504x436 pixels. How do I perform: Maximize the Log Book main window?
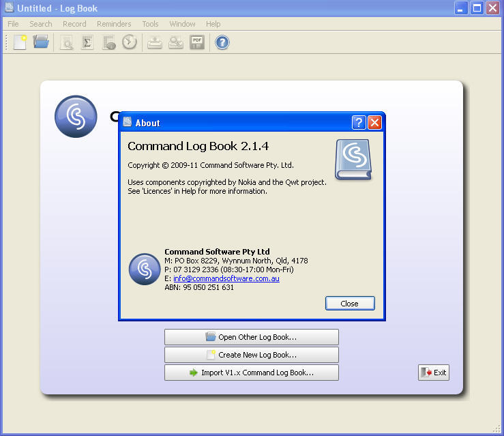tap(477, 8)
